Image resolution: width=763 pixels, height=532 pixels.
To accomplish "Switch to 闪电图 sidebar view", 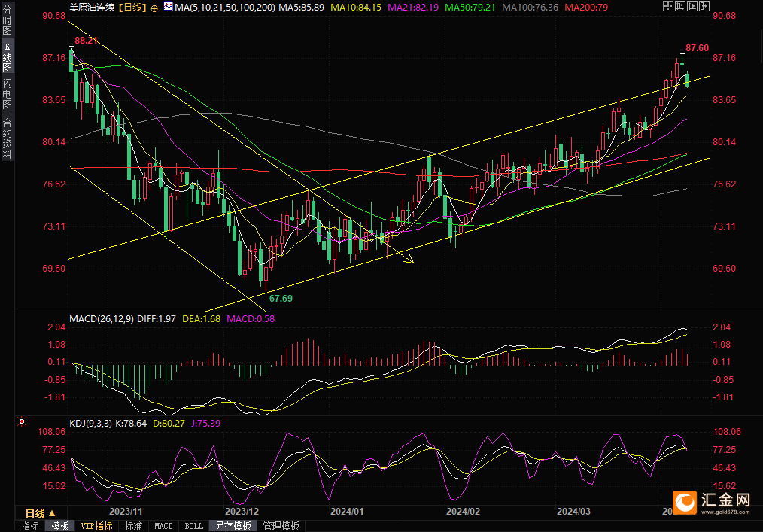I will point(7,93).
